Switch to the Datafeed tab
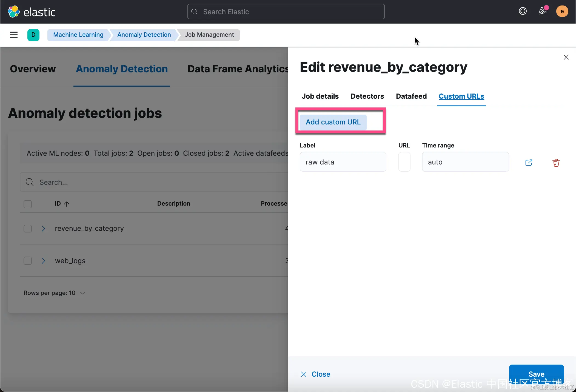 click(x=411, y=96)
